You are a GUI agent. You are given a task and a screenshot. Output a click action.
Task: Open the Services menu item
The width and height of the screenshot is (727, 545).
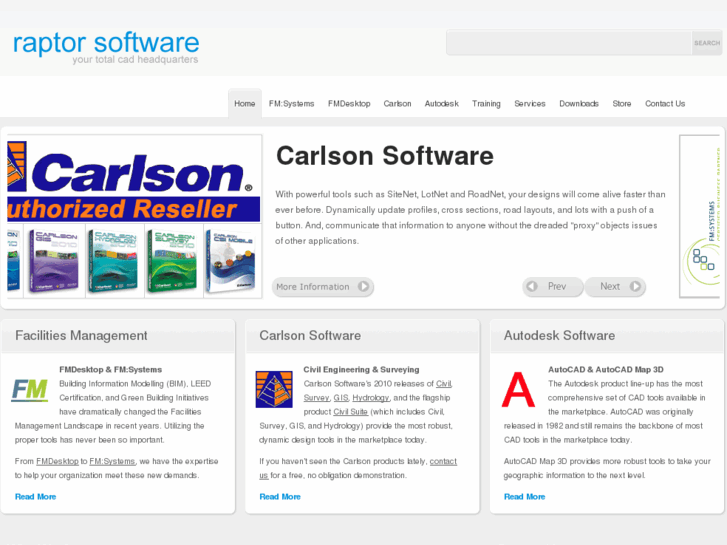pyautogui.click(x=530, y=103)
